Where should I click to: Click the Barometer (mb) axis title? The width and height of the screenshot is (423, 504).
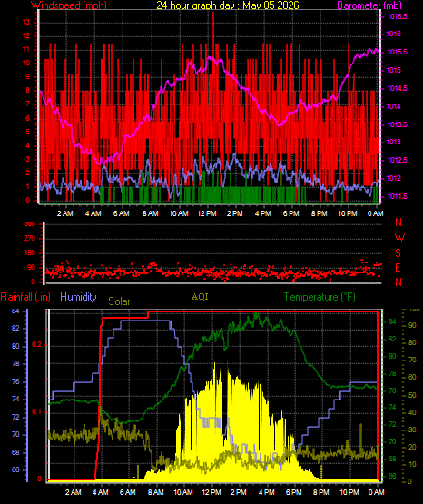[x=369, y=5]
